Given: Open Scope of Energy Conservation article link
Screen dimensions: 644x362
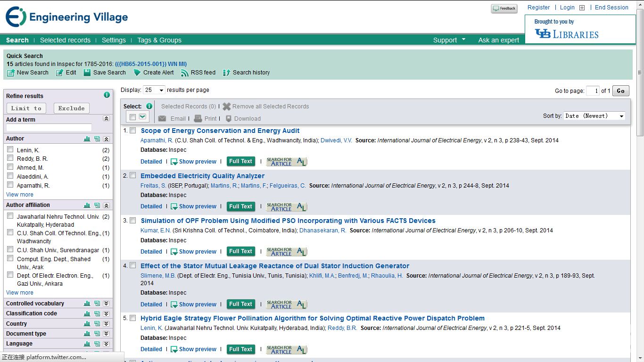Looking at the screenshot, I should (x=220, y=131).
